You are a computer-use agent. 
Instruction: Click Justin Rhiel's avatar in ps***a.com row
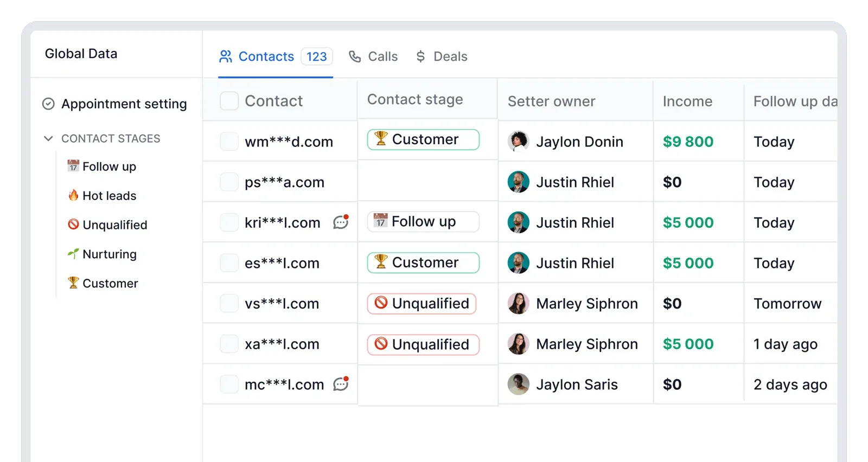click(x=518, y=182)
